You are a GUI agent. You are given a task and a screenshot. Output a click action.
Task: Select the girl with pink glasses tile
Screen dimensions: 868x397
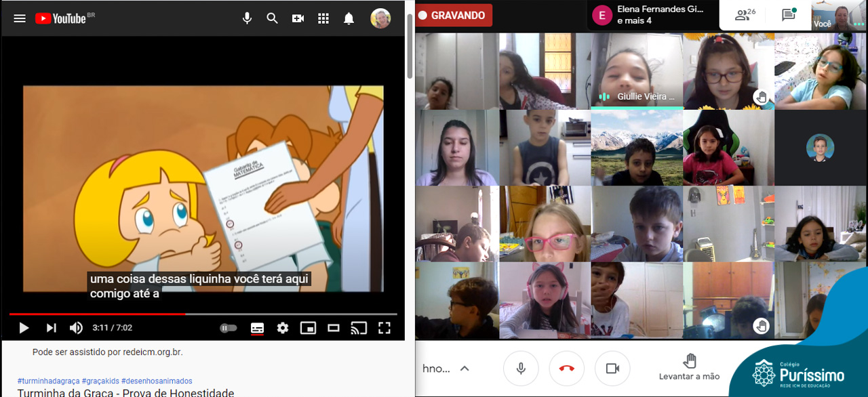(545, 224)
